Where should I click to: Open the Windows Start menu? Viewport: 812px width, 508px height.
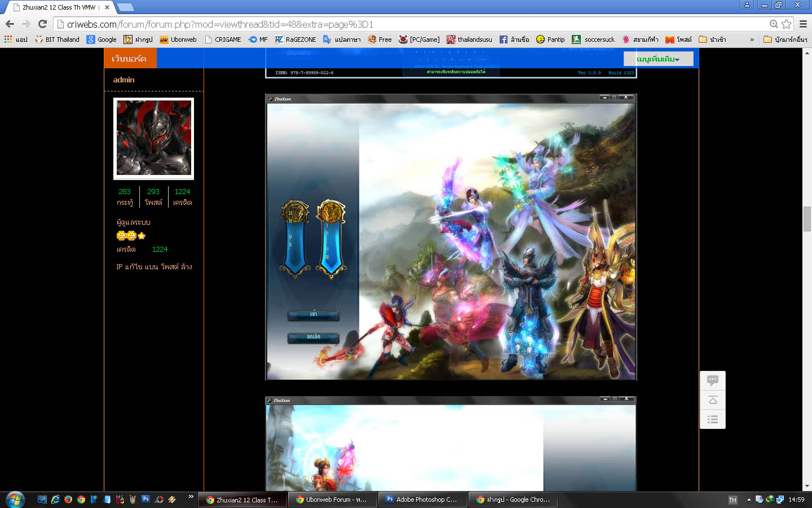click(x=15, y=500)
